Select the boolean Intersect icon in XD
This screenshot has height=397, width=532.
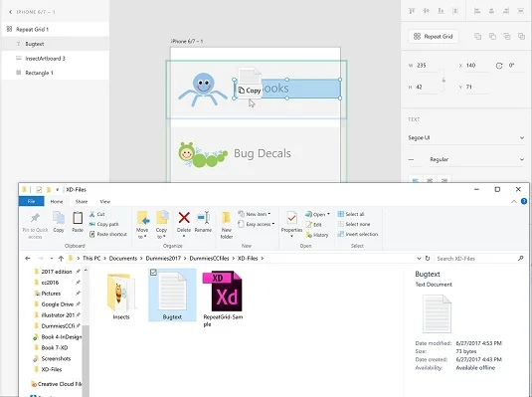[x=507, y=37]
